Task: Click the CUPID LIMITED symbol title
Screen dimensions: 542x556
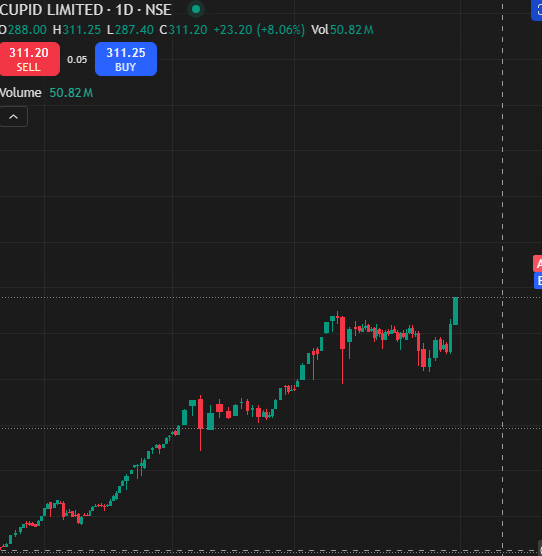Action: point(85,10)
